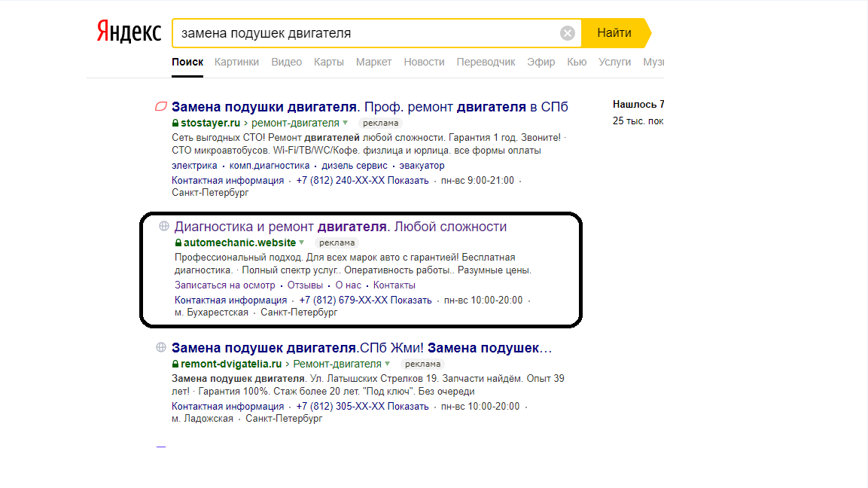The width and height of the screenshot is (868, 488).
Task: Click the Яндекс logo
Action: [129, 32]
